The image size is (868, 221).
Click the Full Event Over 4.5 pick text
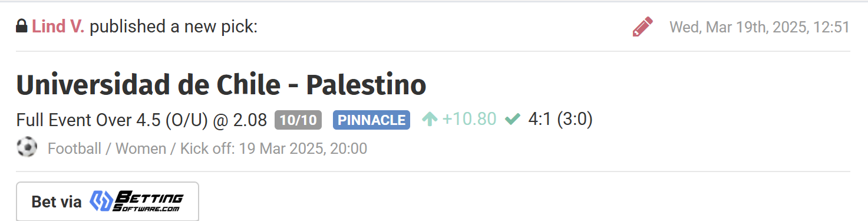click(x=112, y=120)
